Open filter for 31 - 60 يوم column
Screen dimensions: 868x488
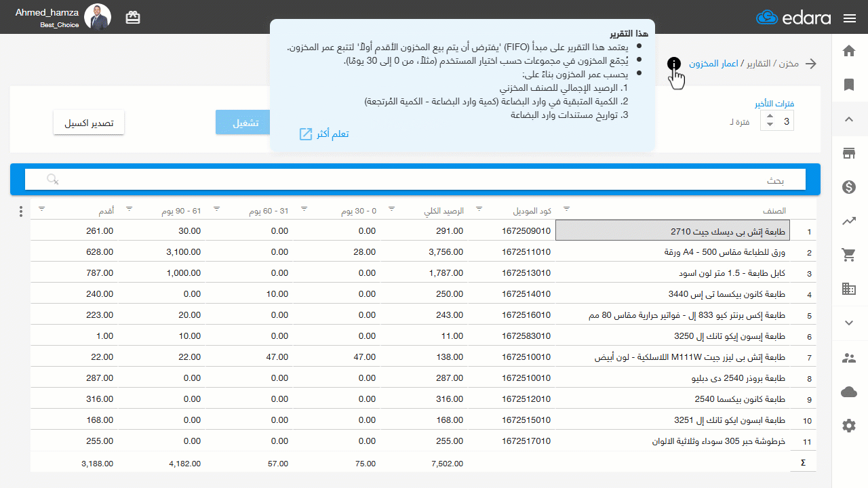(217, 209)
